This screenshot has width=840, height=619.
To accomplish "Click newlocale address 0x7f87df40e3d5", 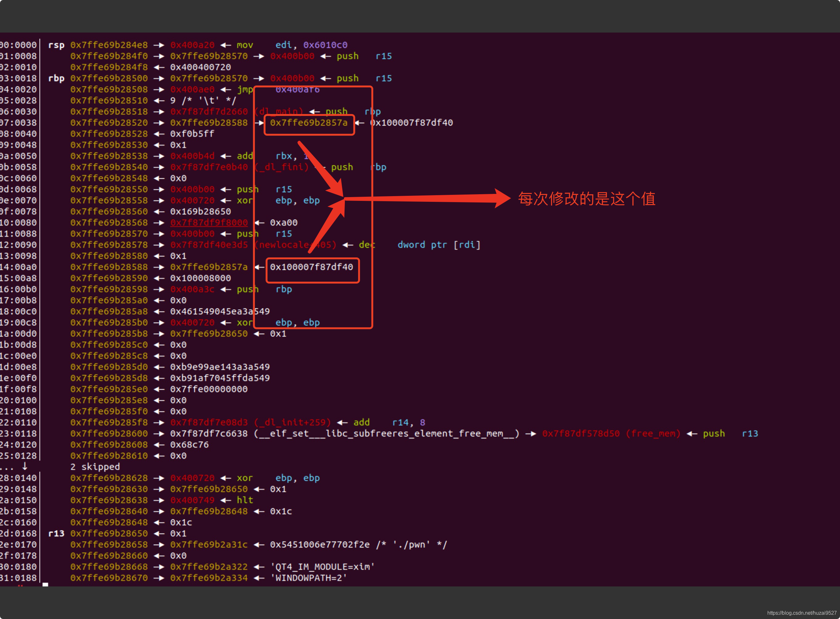I will (x=209, y=245).
